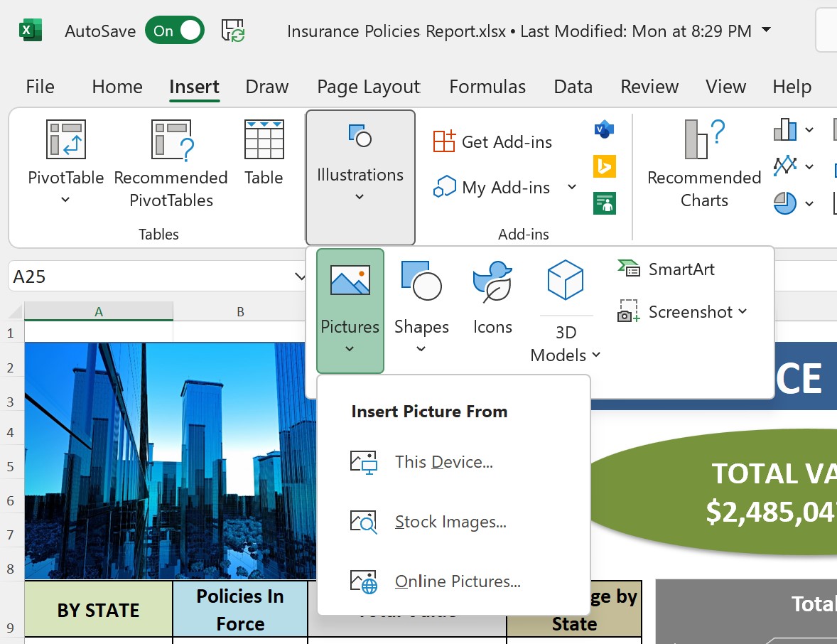Insert SmartArt graphic

click(666, 269)
